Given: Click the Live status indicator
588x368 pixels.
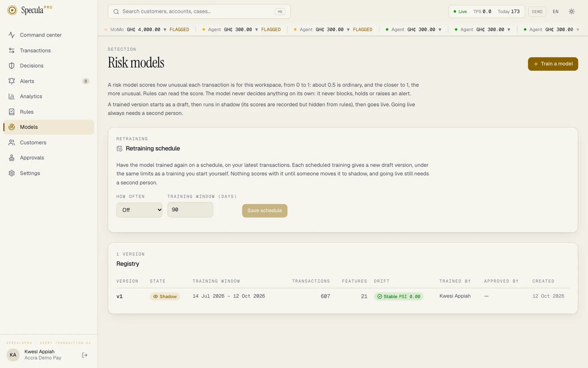Looking at the screenshot, I should coord(460,11).
